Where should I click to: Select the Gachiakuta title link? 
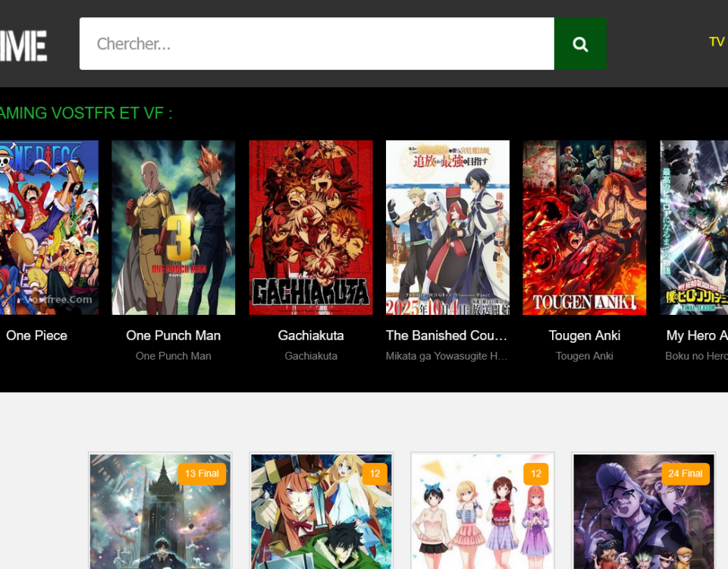coord(311,335)
